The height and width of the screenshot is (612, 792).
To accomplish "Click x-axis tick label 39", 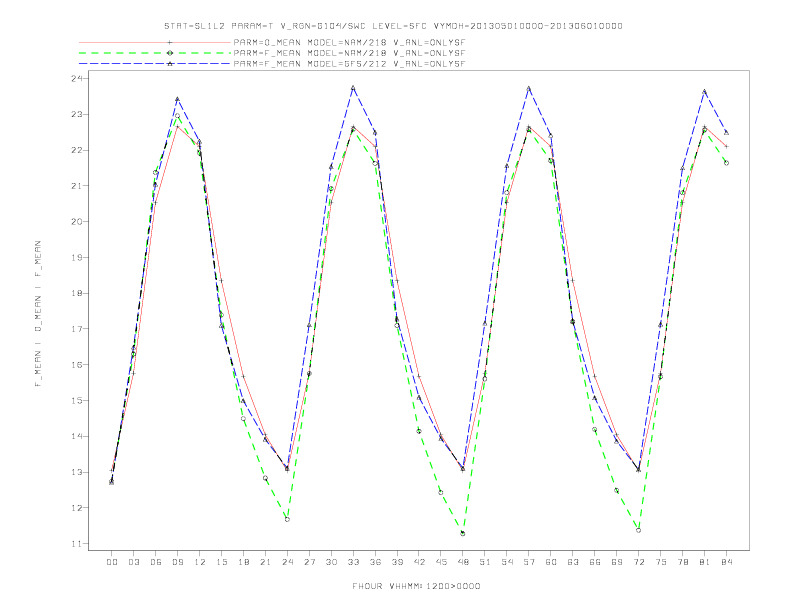I will pos(397,562).
